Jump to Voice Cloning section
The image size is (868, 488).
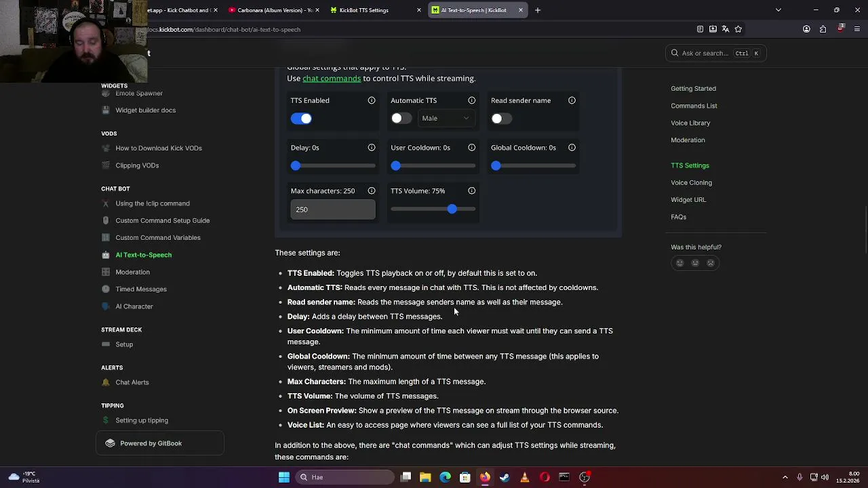click(691, 182)
